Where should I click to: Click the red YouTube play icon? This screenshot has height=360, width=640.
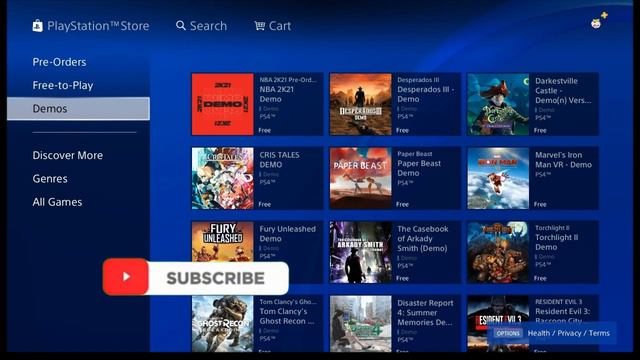click(x=126, y=277)
